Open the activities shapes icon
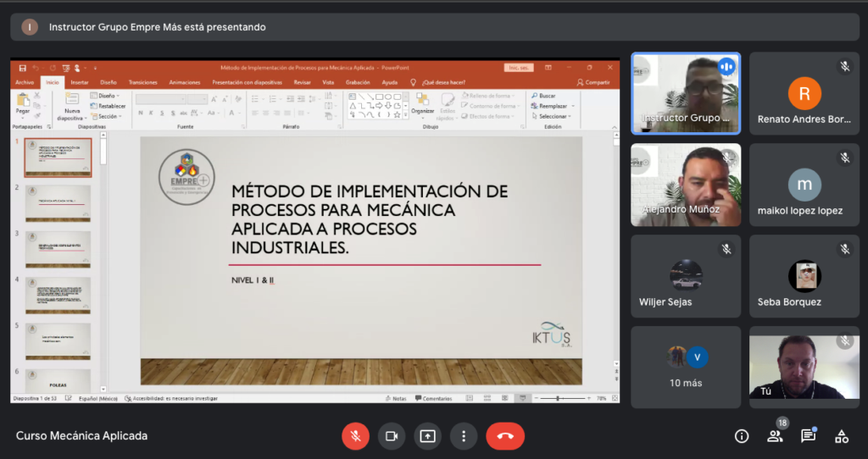The width and height of the screenshot is (868, 459). pos(842,436)
